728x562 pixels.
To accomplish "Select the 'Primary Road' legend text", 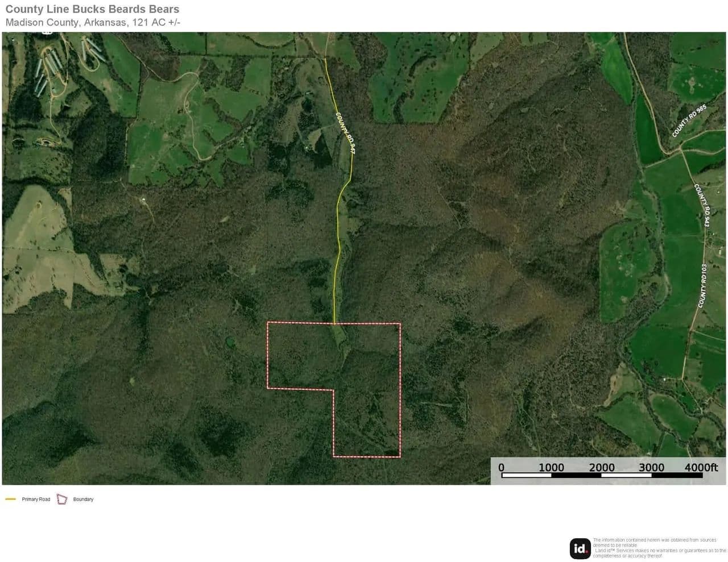I will click(x=36, y=499).
